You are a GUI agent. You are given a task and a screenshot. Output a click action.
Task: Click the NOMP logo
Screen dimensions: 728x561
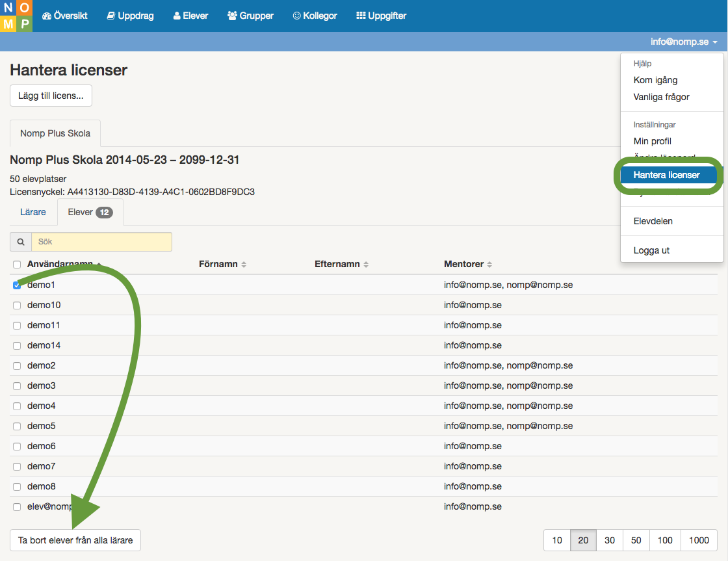point(16,16)
